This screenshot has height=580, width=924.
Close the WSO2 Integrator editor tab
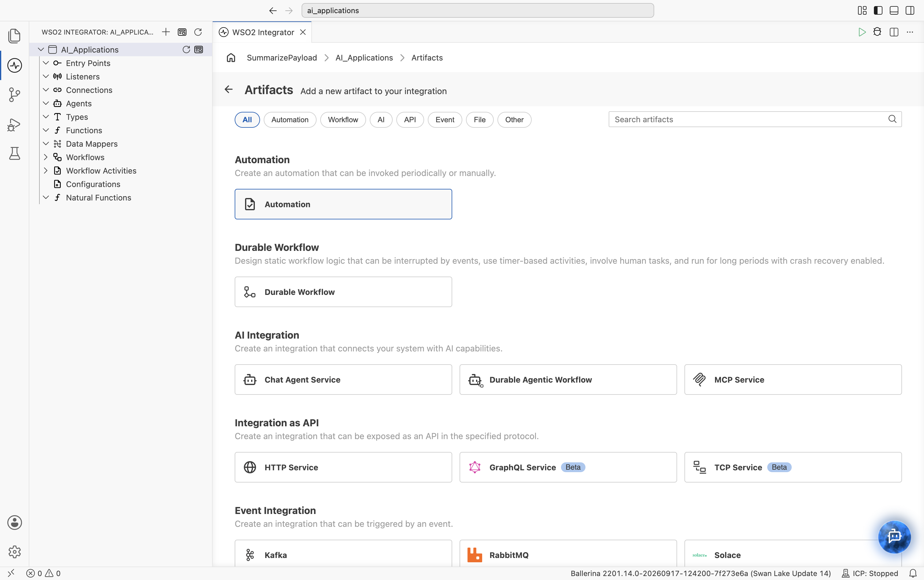pos(303,32)
